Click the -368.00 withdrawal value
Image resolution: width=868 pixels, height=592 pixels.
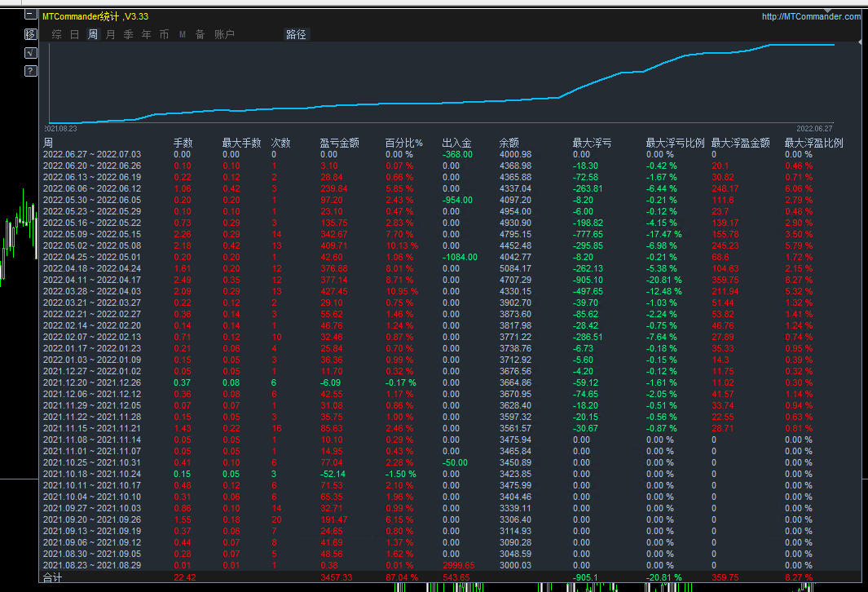coord(457,154)
